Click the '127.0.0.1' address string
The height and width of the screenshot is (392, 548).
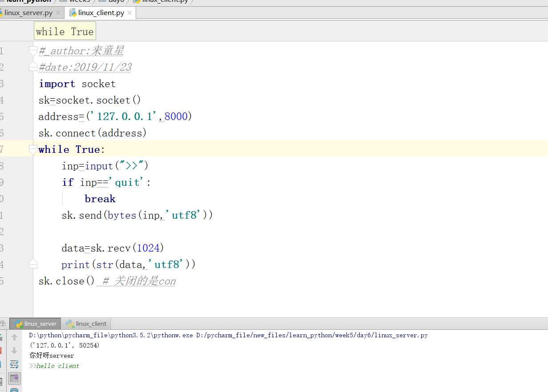124,116
